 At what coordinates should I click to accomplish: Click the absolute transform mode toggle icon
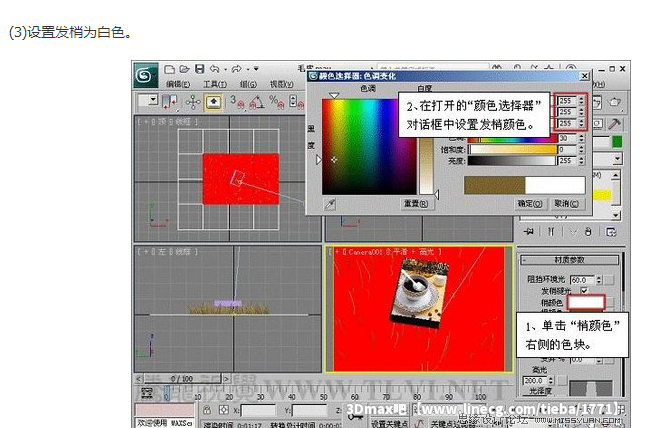pos(224,410)
